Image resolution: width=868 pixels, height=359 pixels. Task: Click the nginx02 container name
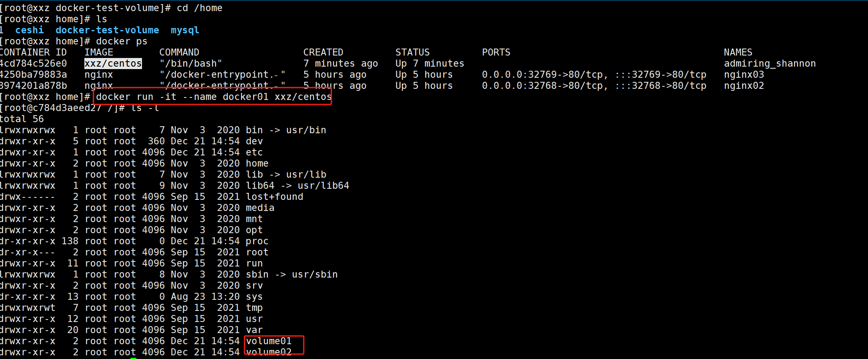[744, 86]
